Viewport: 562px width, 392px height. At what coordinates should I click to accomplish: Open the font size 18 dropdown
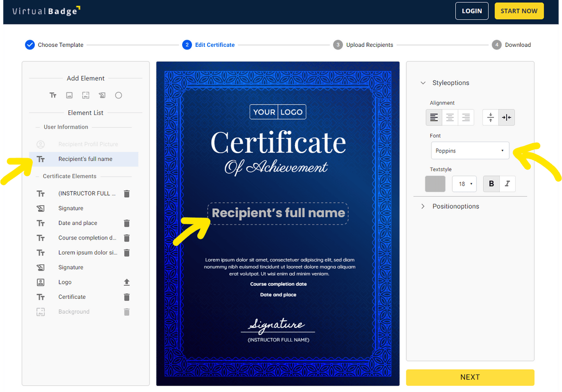464,183
